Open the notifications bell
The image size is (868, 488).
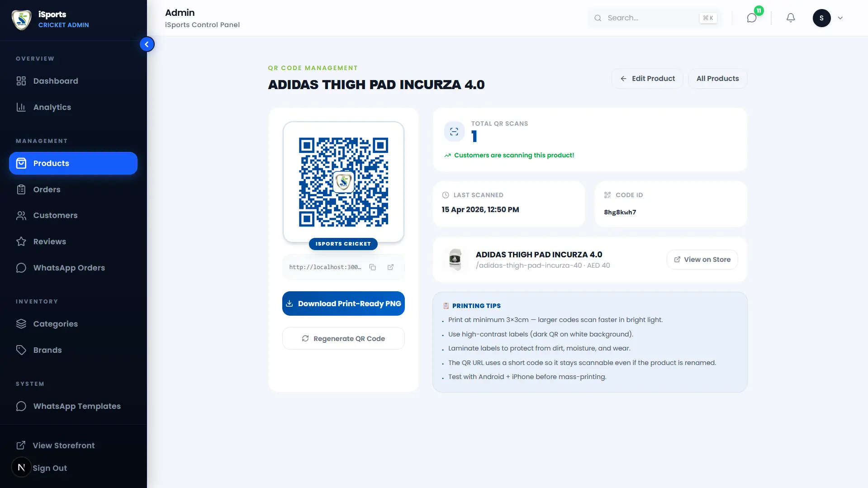(x=791, y=18)
